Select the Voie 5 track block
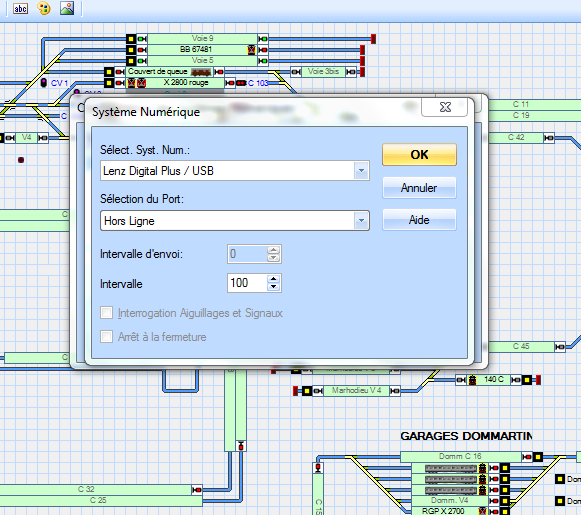Viewport: 581px width, 515px height. coord(202,60)
